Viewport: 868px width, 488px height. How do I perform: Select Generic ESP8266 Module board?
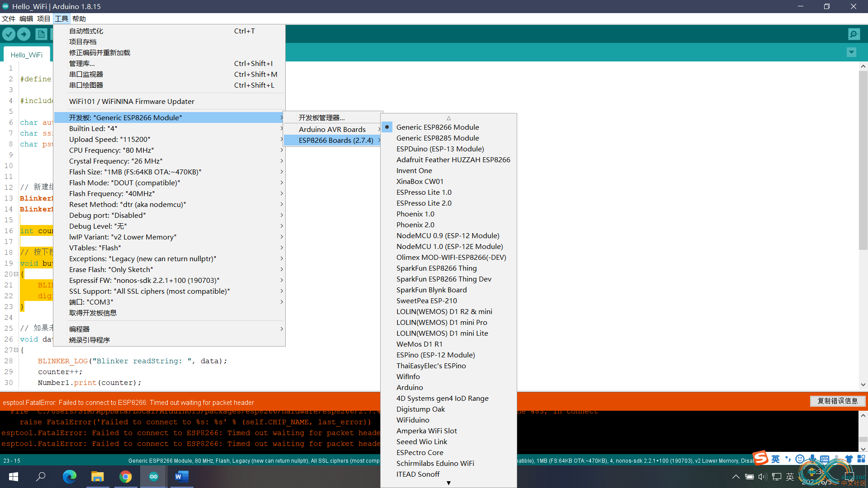click(x=437, y=127)
